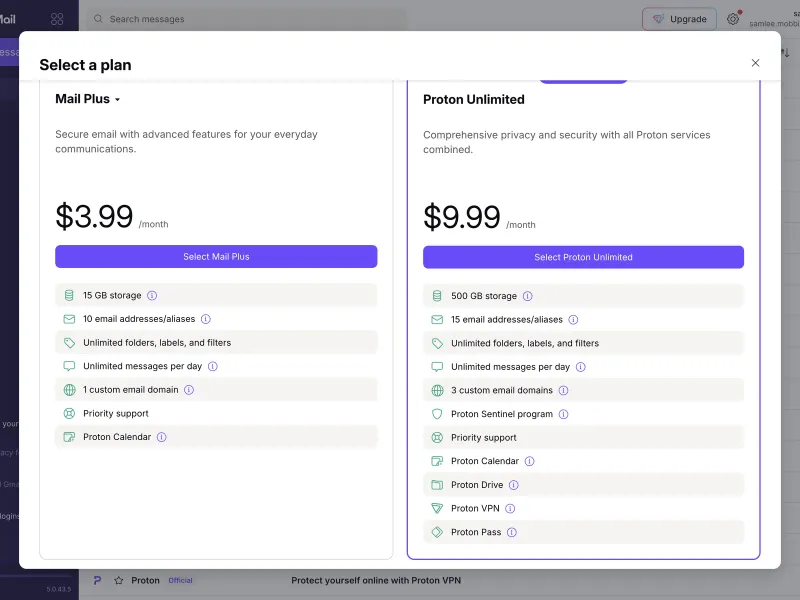The width and height of the screenshot is (800, 600).
Task: Open the Mail Plus plan dropdown
Action: tap(88, 99)
